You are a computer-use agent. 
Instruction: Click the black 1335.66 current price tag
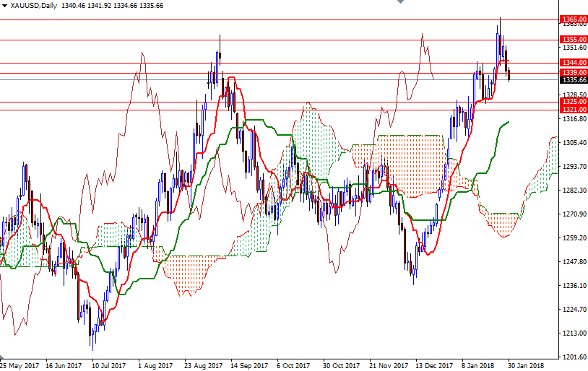(573, 80)
